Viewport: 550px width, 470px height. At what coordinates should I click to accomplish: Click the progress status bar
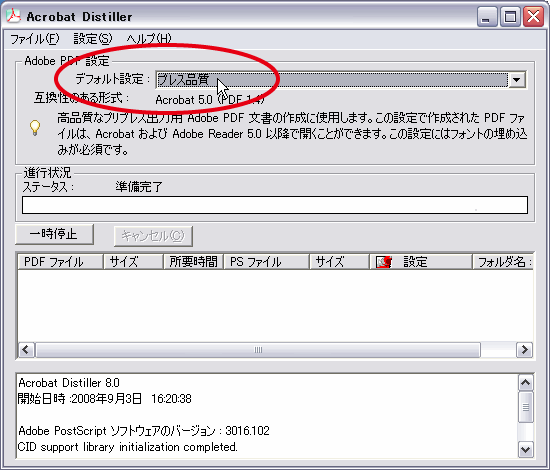click(275, 205)
